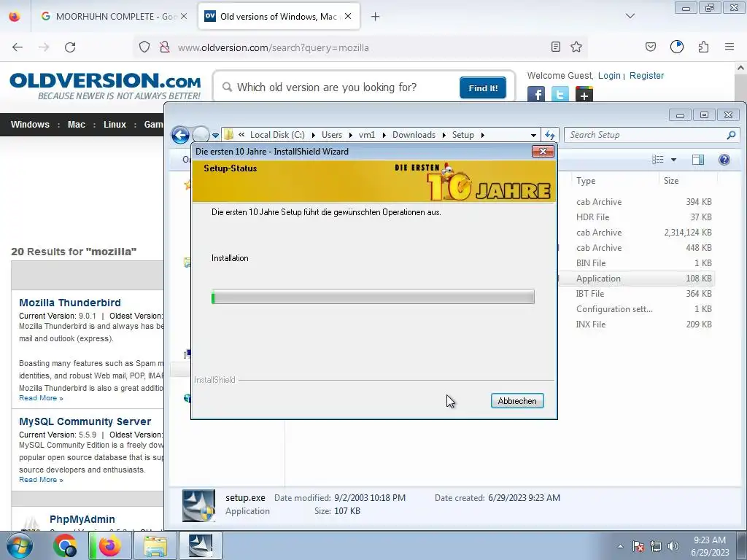Expand the list all tabs chevron
Screen dimensions: 747x560
tap(630, 16)
